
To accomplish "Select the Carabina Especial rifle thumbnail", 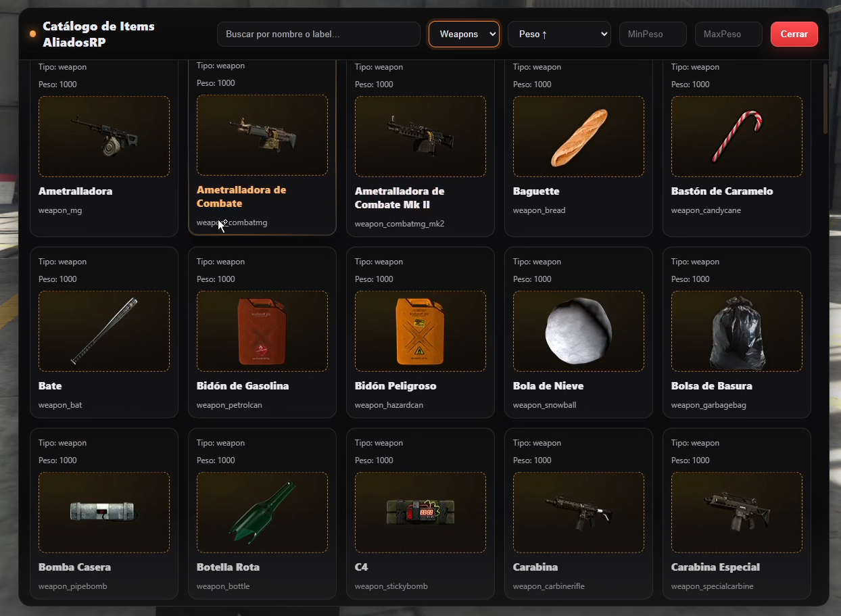I will pyautogui.click(x=736, y=512).
